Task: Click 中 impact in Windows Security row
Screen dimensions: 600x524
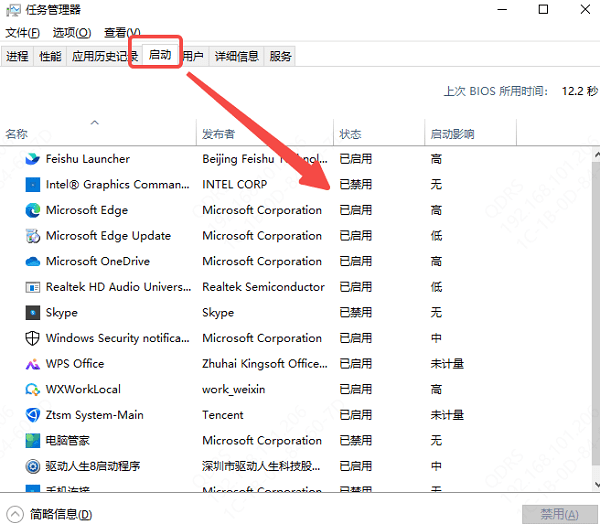Action: 436,338
